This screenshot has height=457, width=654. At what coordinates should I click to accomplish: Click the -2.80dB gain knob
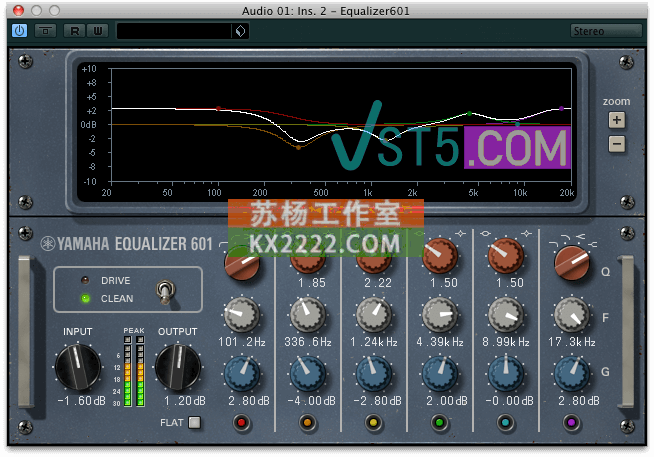tap(374, 374)
